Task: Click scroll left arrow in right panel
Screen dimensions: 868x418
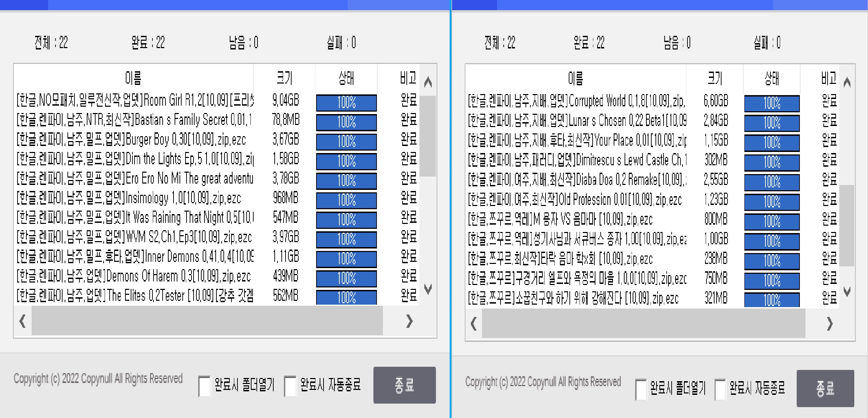Action: point(474,324)
